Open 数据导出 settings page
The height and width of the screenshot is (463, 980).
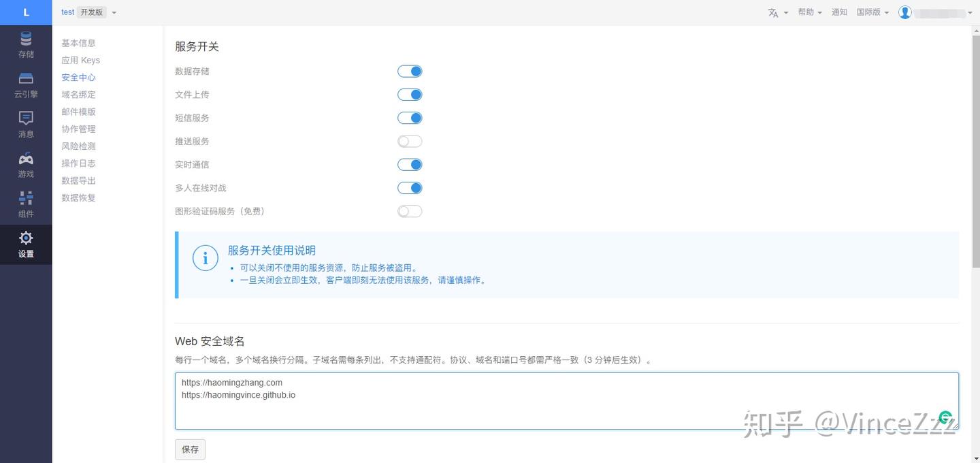78,180
